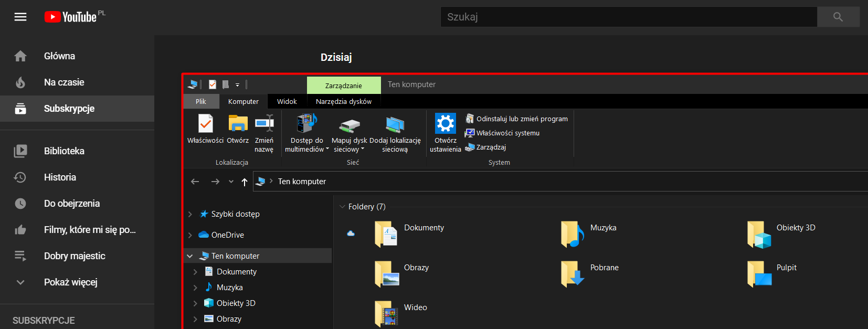Expand Obiekty 3D in navigation tree
Image resolution: width=868 pixels, height=329 pixels.
[195, 303]
